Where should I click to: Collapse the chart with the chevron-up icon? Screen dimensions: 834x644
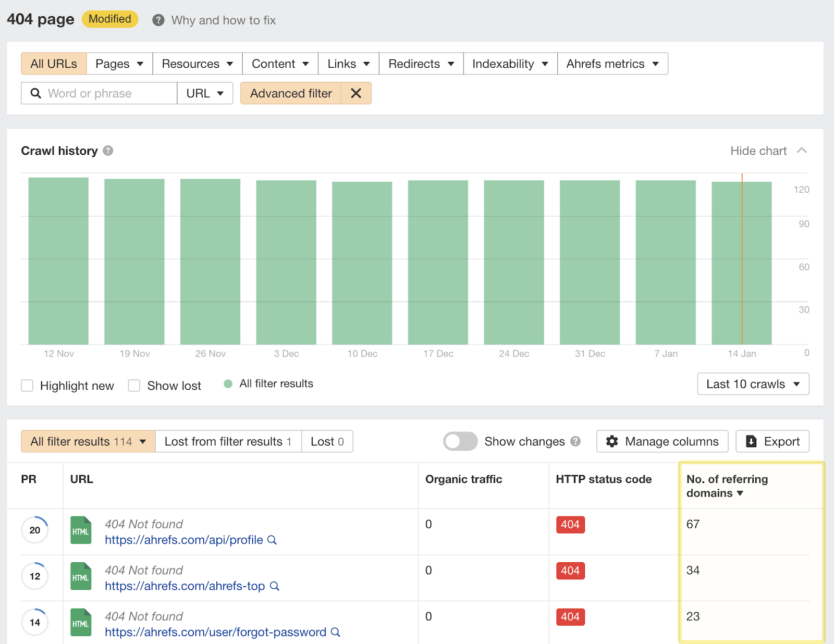[x=802, y=151]
